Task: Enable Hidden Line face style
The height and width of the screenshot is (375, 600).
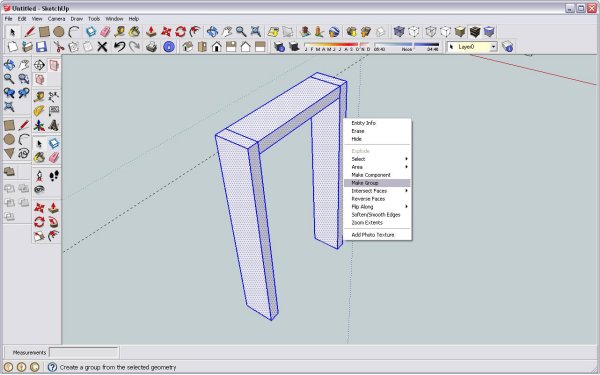Action: [445, 31]
